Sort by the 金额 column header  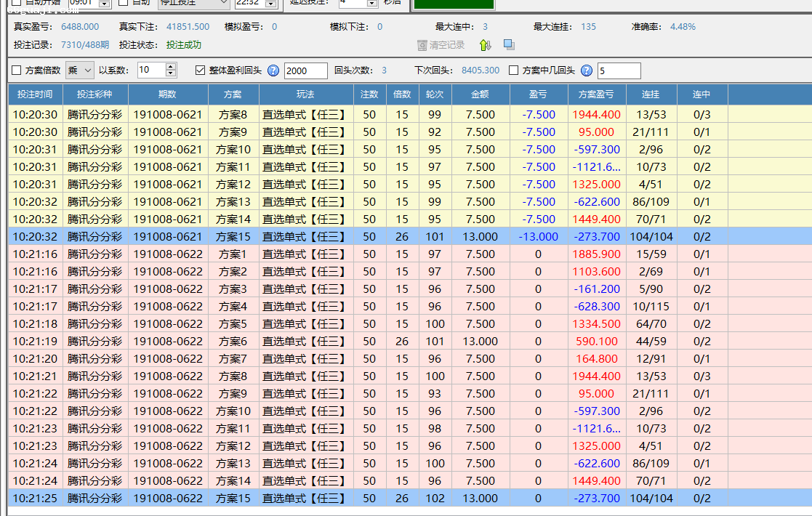point(480,94)
